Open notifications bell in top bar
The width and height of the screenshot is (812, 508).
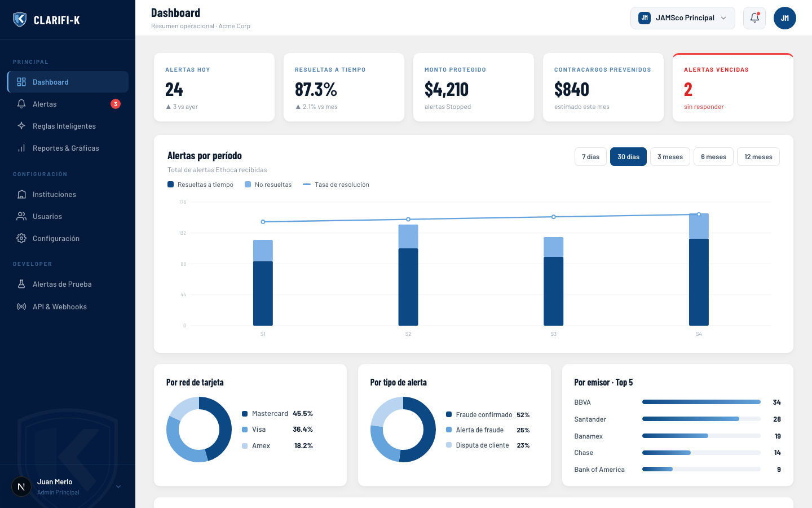pyautogui.click(x=754, y=18)
